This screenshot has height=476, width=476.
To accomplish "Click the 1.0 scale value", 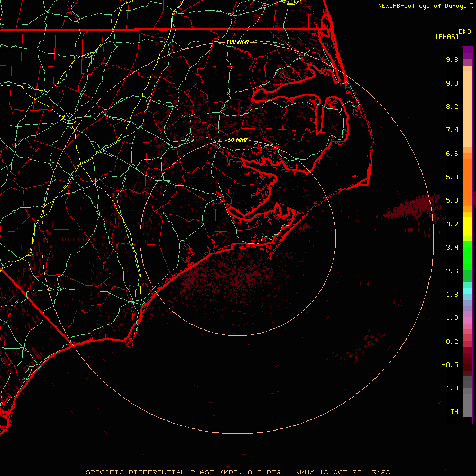I will point(452,318).
